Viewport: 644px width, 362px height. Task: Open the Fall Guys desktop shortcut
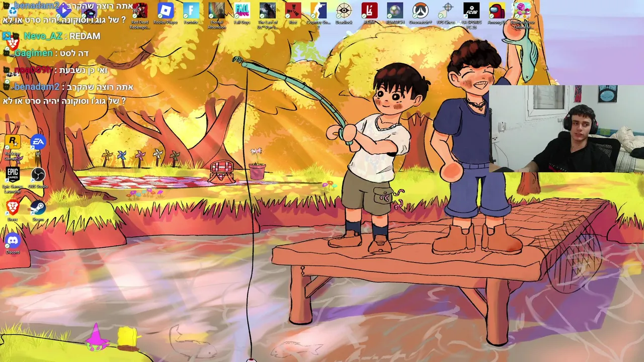pyautogui.click(x=242, y=14)
